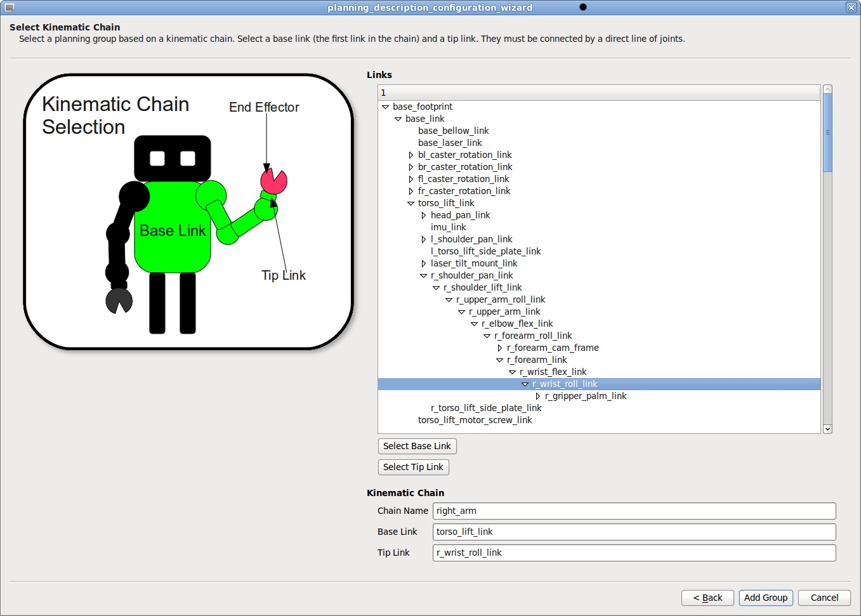Viewport: 861px width, 616px height.
Task: Select base_laser_link in the Links tree
Action: tap(450, 143)
